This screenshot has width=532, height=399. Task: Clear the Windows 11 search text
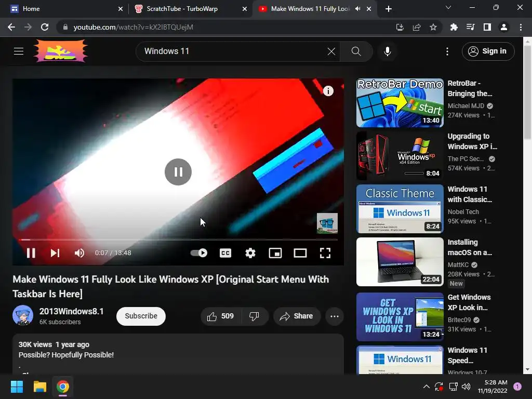[331, 51]
